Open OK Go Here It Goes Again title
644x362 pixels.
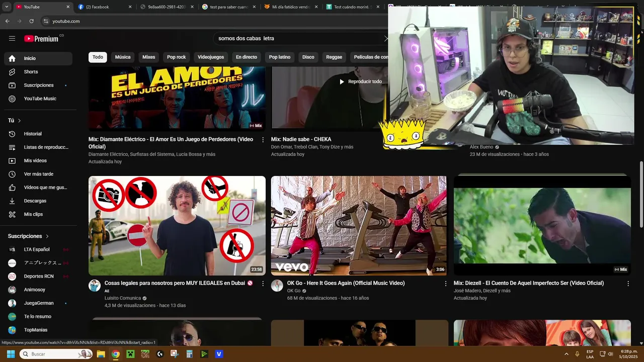tap(346, 283)
